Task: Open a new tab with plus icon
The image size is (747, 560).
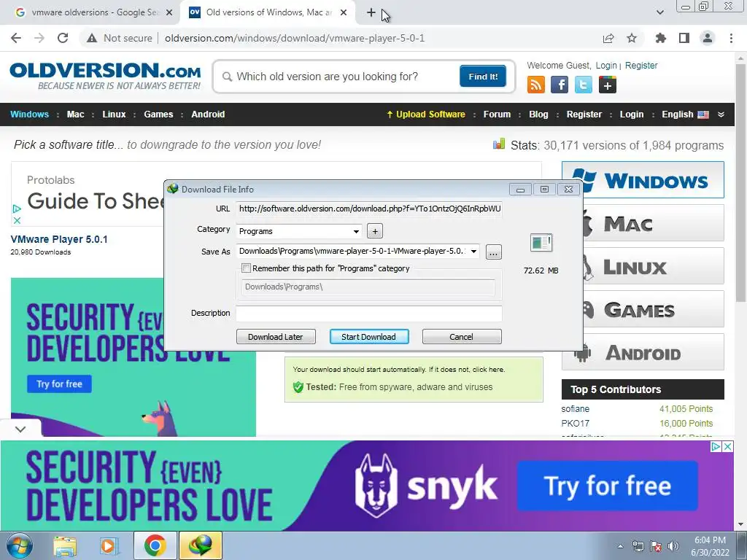Action: tap(371, 13)
